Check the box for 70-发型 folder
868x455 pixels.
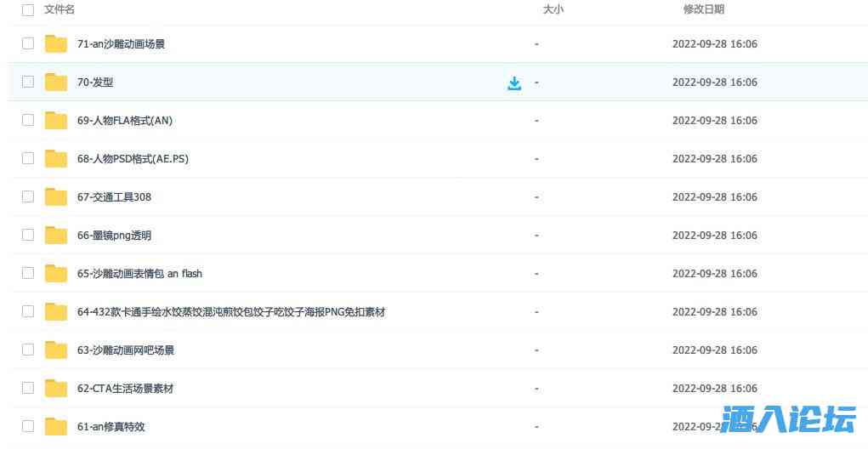(28, 82)
